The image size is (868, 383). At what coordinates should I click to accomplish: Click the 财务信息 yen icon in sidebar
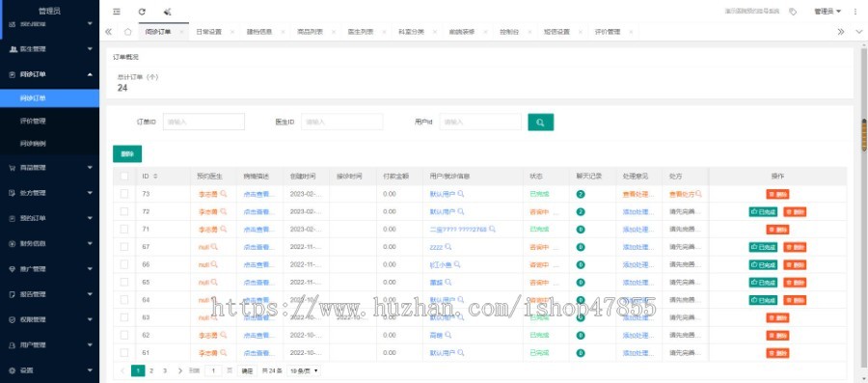pos(13,243)
